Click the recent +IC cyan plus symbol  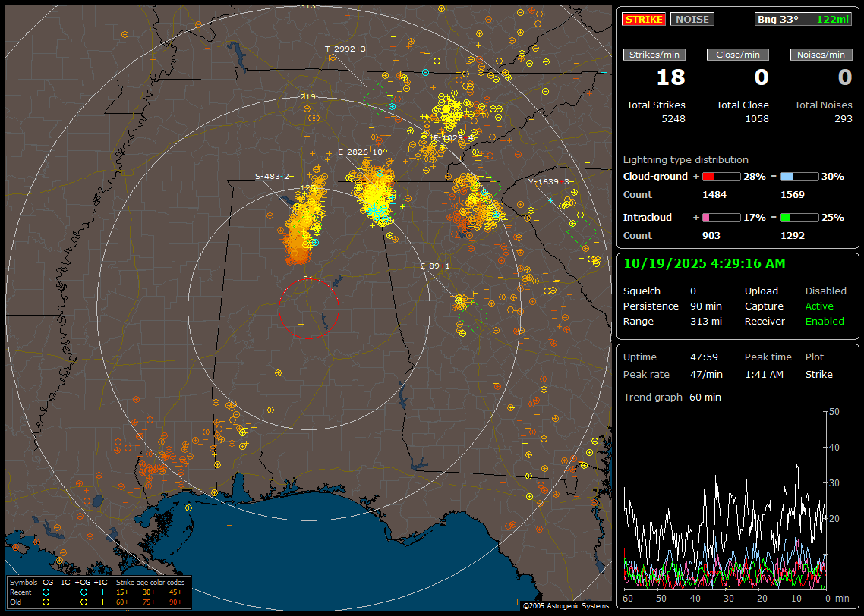[102, 592]
